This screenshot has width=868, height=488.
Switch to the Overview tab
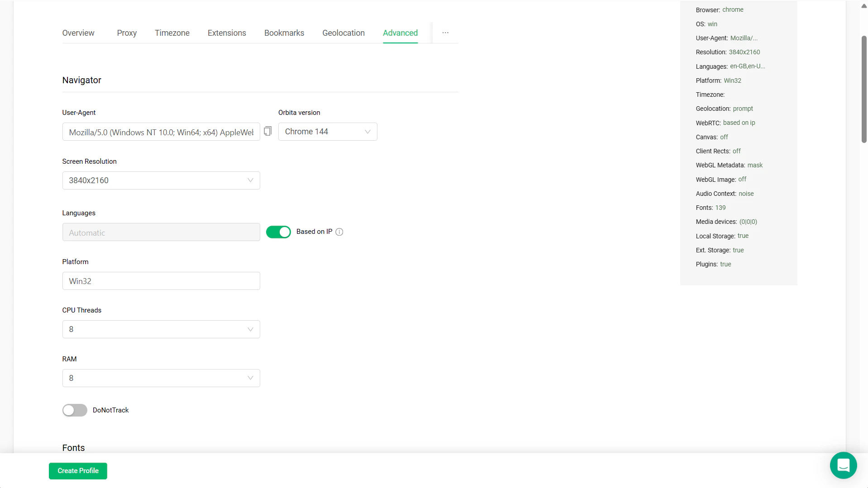[x=78, y=33]
